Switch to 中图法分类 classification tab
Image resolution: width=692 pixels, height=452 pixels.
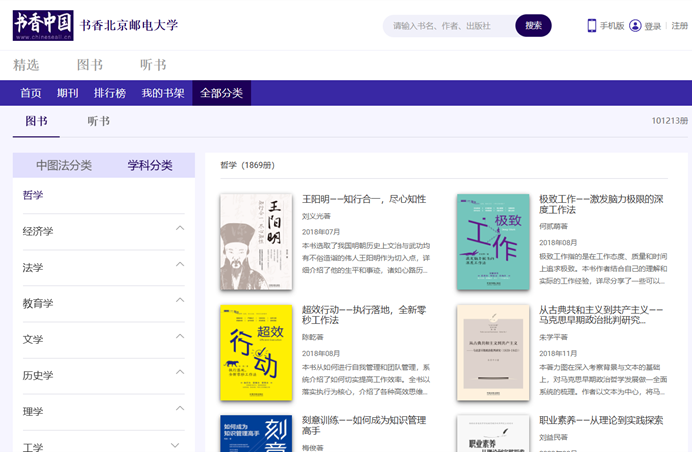64,166
